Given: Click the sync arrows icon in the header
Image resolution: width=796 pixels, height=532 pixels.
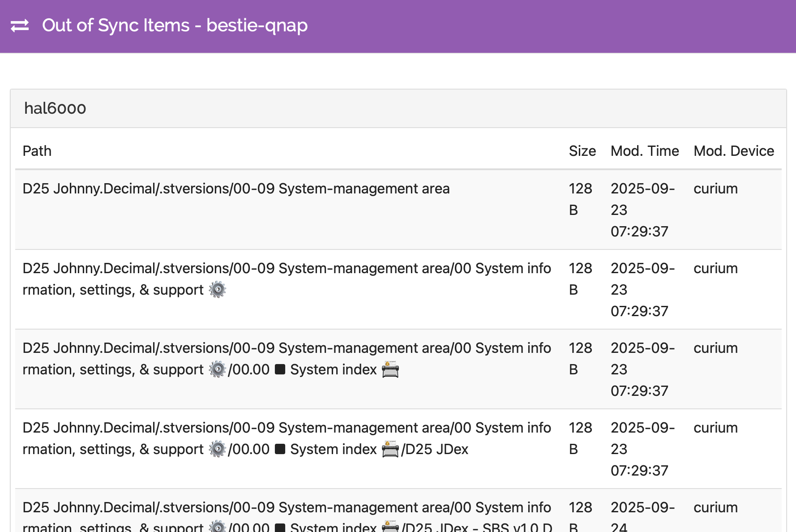Looking at the screenshot, I should tap(20, 26).
